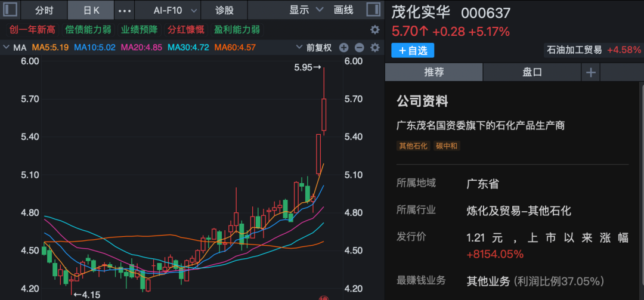This screenshot has height=300, width=644.
Task: Add stock with +自选 button
Action: click(x=413, y=51)
